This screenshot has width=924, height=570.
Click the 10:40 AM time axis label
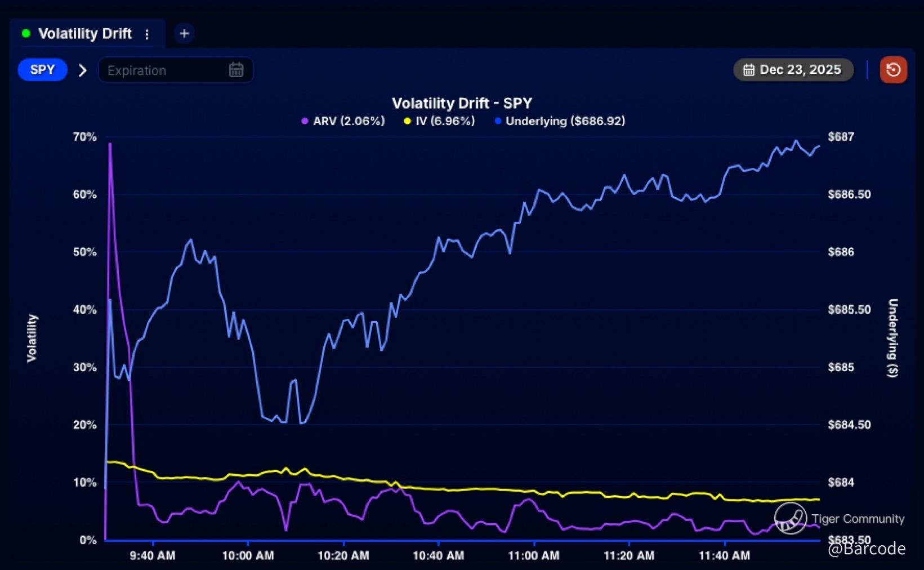(439, 556)
